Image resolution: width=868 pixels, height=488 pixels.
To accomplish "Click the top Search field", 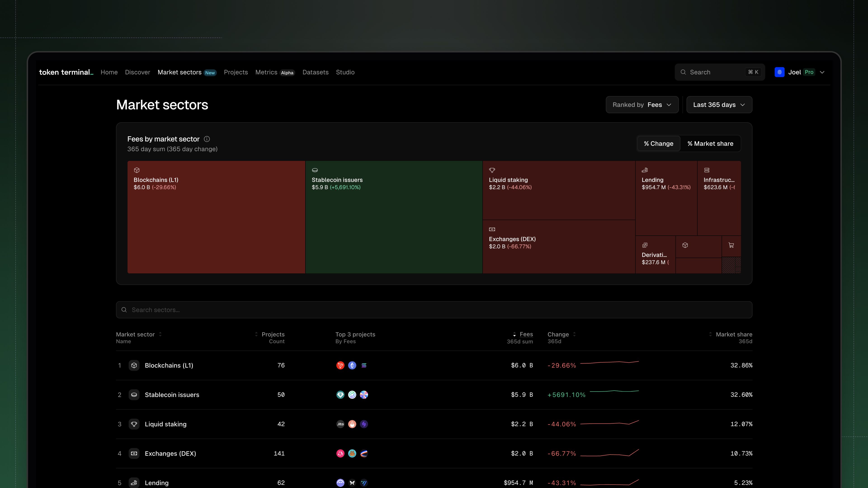I will pyautogui.click(x=720, y=72).
